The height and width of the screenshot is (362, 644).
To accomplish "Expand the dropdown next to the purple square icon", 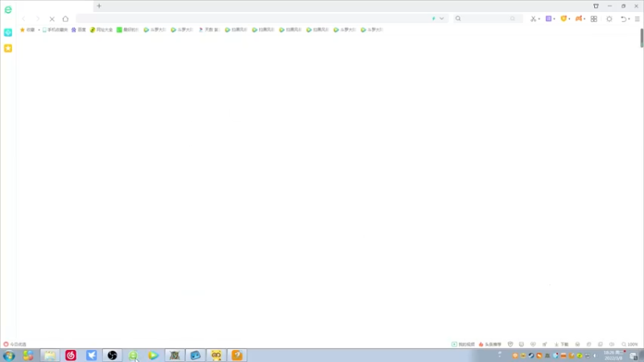I will (x=554, y=19).
